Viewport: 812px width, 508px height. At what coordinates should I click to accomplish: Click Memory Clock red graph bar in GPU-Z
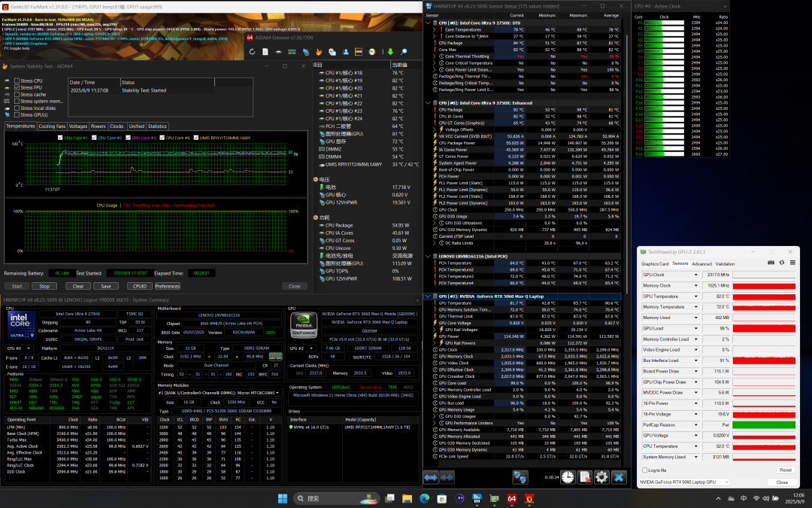(x=764, y=286)
